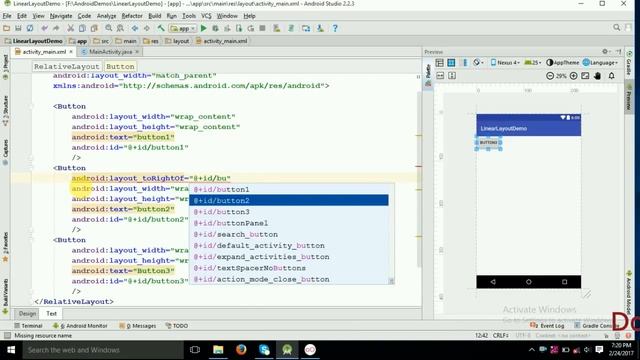Toggle the Build Variants tool window
The image size is (640, 360).
(5, 297)
